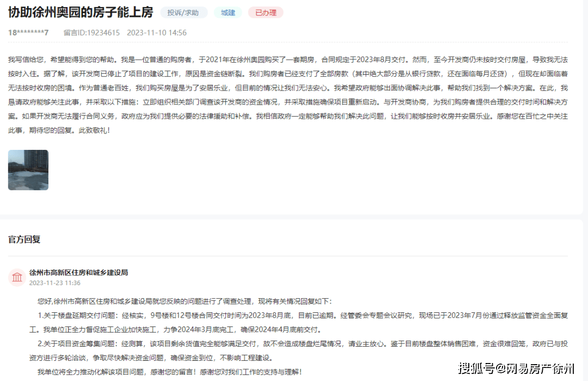Select the 城建 topic tag

click(228, 13)
